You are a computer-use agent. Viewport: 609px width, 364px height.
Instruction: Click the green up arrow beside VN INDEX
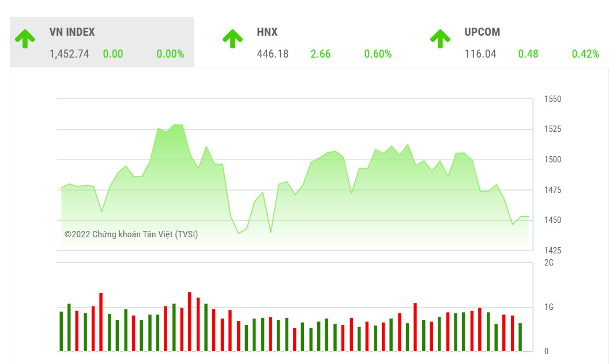pyautogui.click(x=25, y=39)
